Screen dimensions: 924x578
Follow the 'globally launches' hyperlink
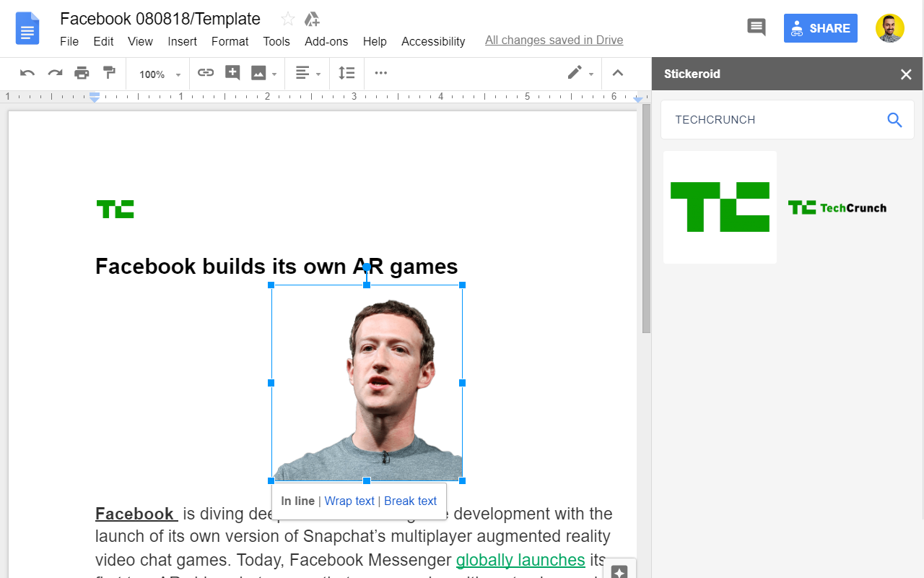520,560
